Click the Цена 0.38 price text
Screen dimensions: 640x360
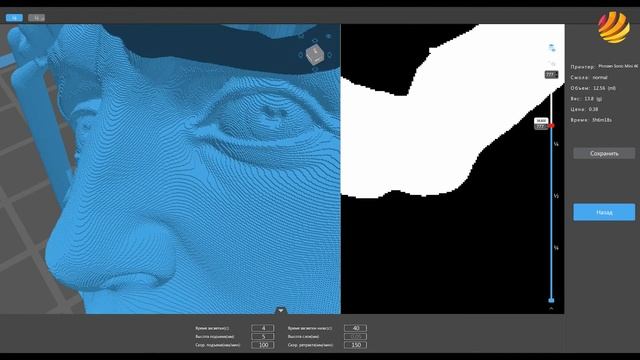[x=584, y=109]
